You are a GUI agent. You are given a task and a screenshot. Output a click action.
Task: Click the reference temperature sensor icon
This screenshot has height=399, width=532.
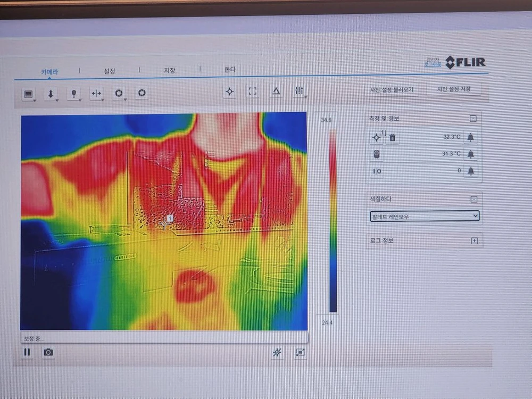377,154
